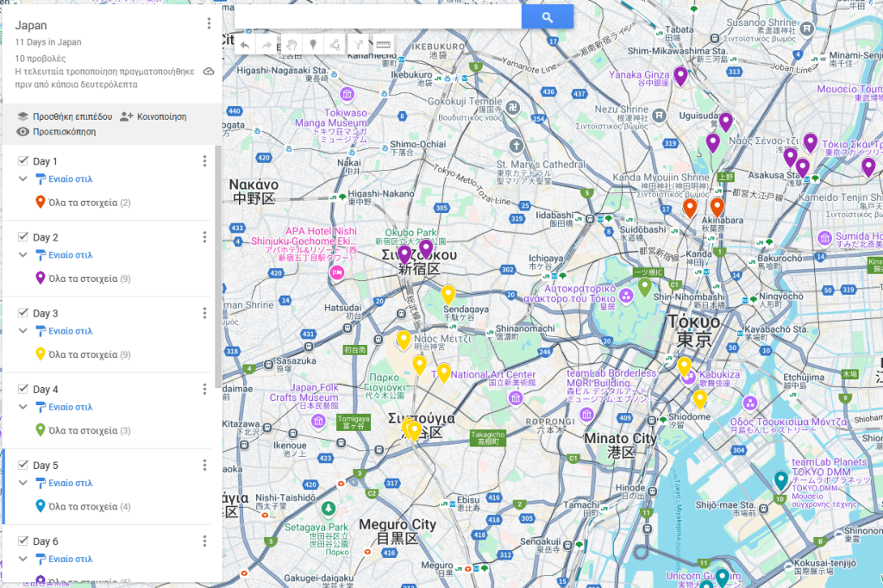The image size is (883, 588).
Task: Collapse the Day 4 layer chevron
Action: coord(23,407)
